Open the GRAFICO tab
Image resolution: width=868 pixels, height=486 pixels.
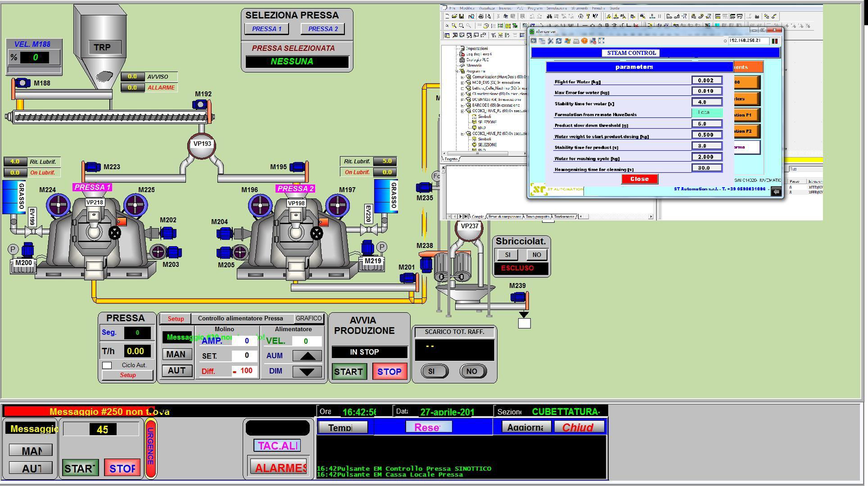click(x=309, y=318)
